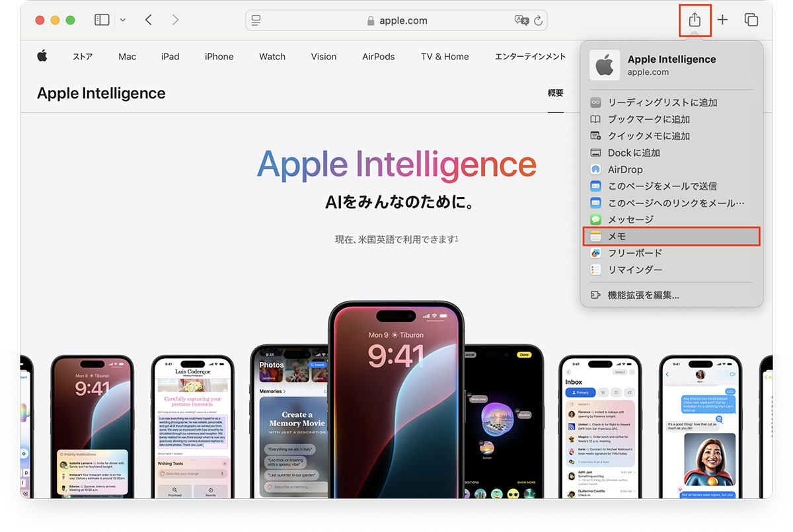Show tab overview icon
The image size is (793, 532).
point(751,20)
